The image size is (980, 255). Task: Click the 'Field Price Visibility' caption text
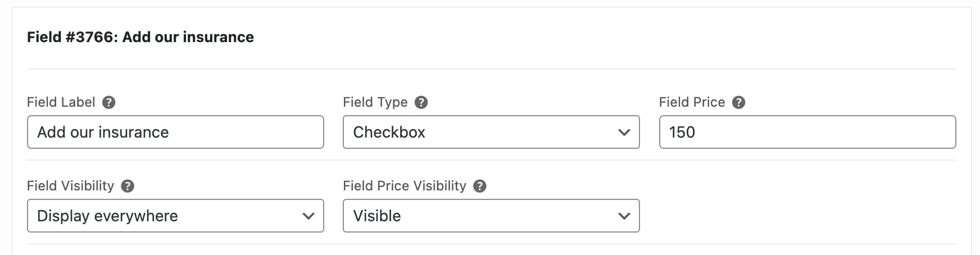[x=404, y=186]
